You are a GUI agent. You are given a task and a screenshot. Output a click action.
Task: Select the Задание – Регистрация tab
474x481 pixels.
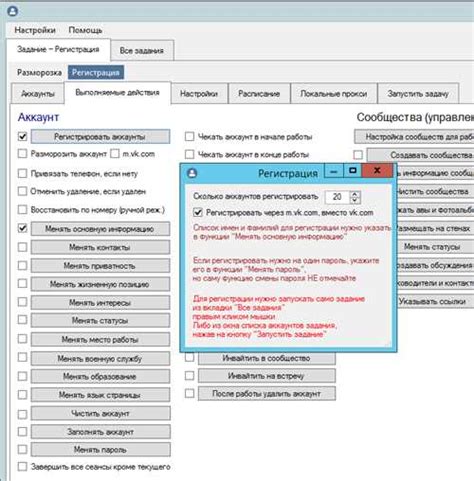(x=58, y=49)
